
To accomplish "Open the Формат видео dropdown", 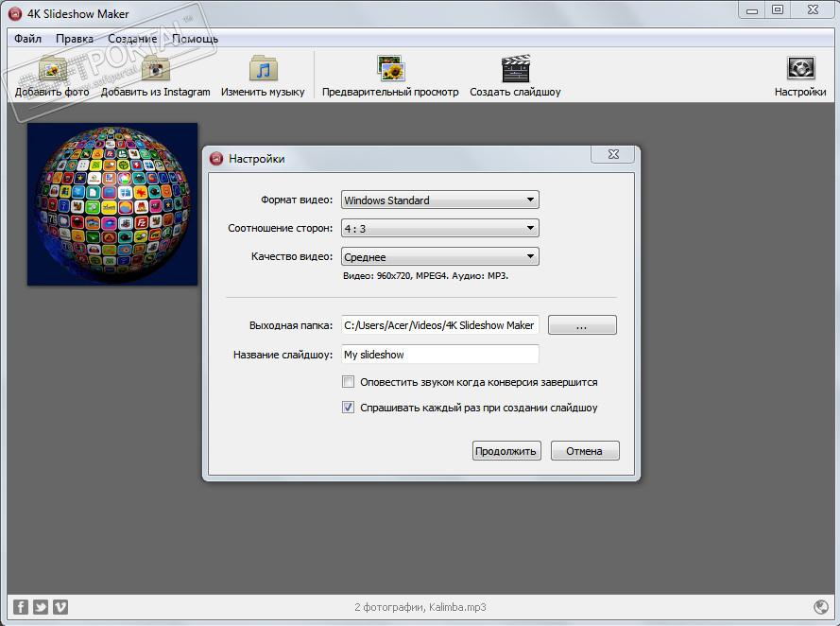I will (x=439, y=200).
